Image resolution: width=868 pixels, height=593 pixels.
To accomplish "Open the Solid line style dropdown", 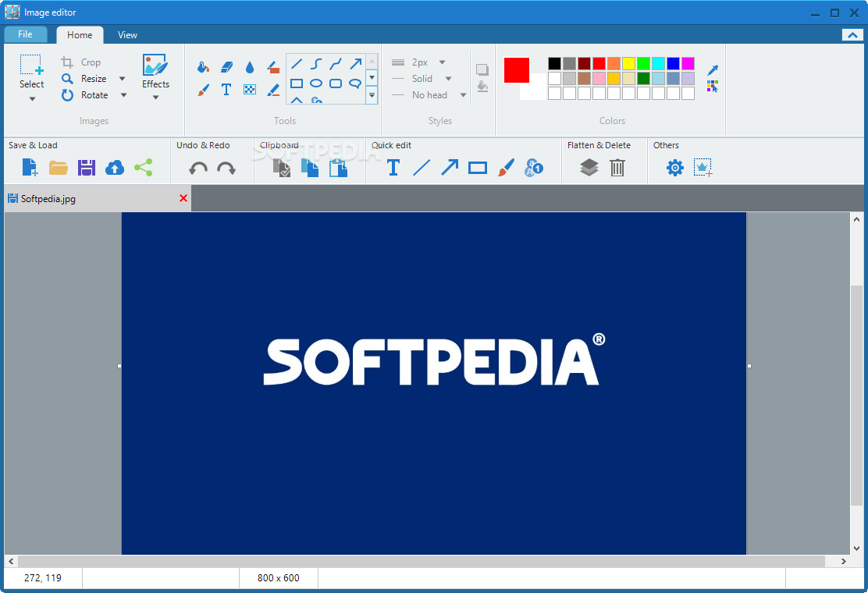I will (448, 79).
